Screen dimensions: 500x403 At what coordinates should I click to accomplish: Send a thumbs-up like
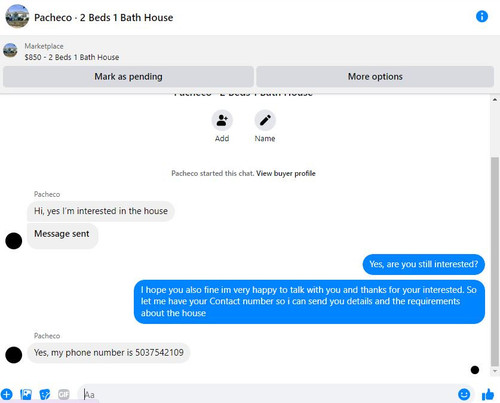[x=488, y=394]
